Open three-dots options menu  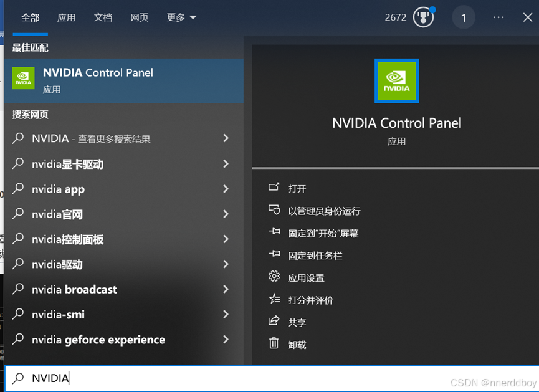click(x=498, y=17)
